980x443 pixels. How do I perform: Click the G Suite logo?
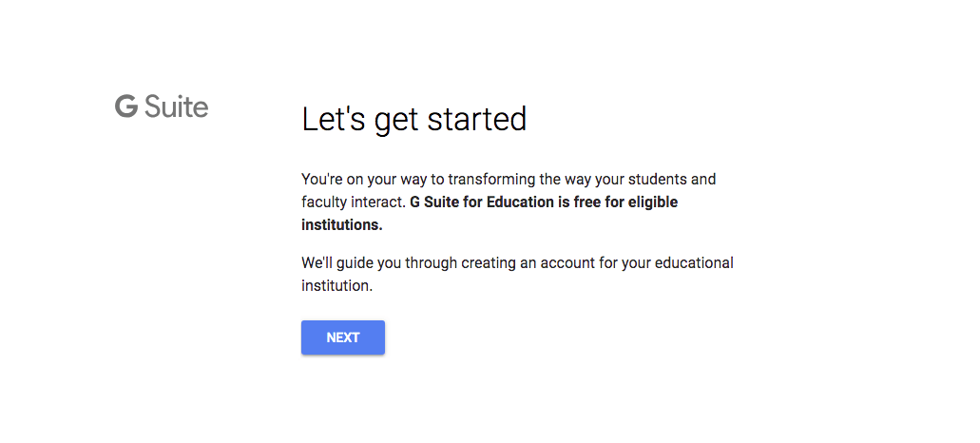tap(162, 106)
